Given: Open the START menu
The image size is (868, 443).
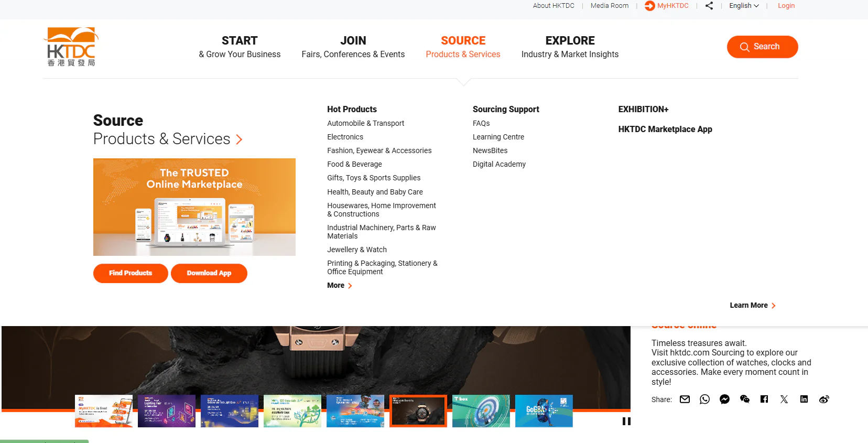Looking at the screenshot, I should coord(240,47).
